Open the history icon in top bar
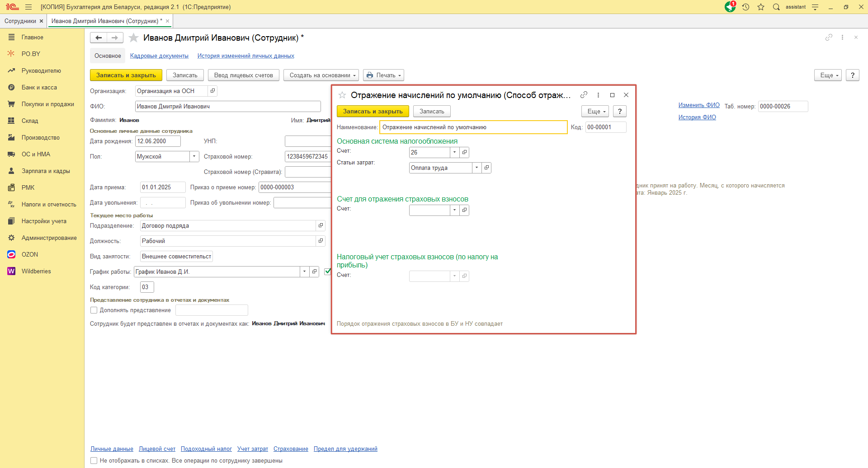Viewport: 868px width, 468px height. (745, 7)
